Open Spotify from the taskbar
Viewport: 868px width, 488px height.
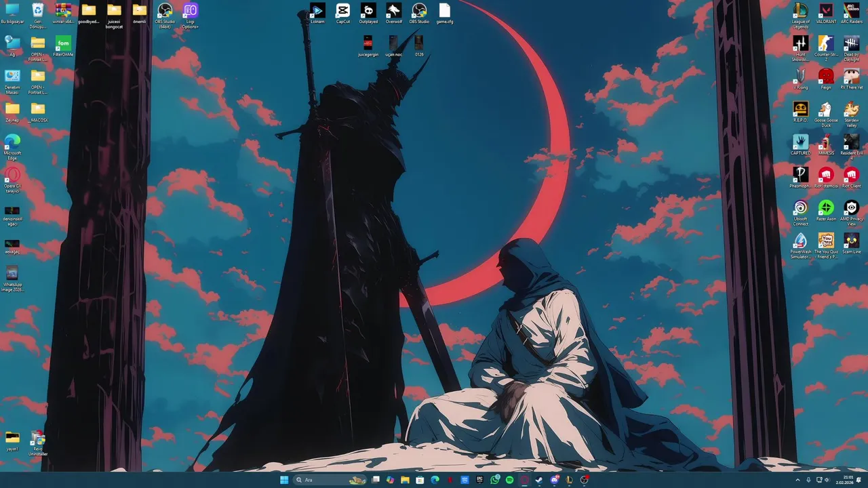click(510, 480)
